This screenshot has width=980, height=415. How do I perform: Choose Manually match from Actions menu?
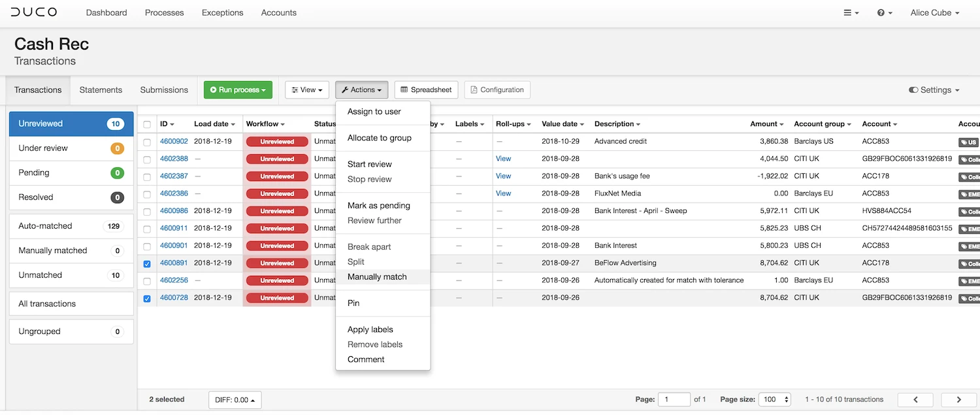pyautogui.click(x=383, y=277)
